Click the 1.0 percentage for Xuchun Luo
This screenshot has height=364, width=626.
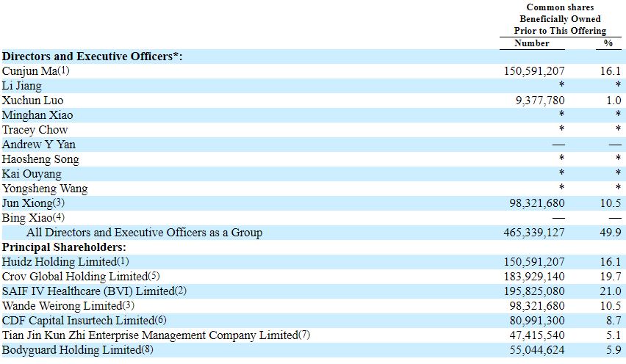coord(614,101)
